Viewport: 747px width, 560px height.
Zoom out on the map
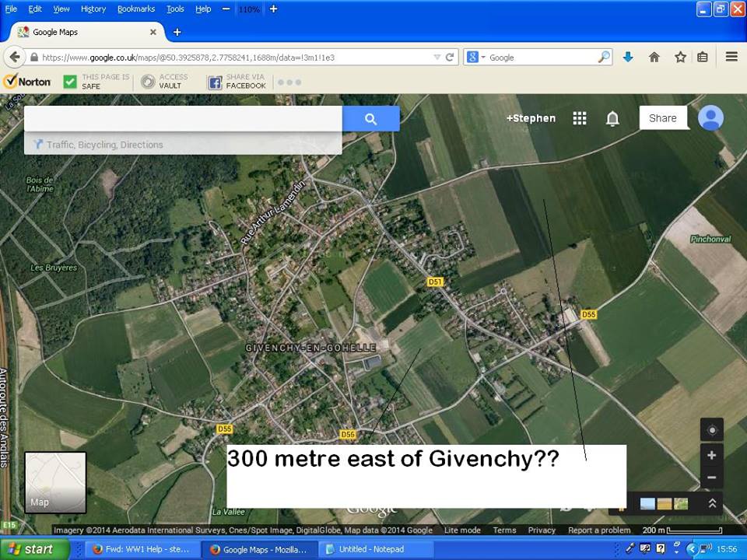[x=711, y=478]
